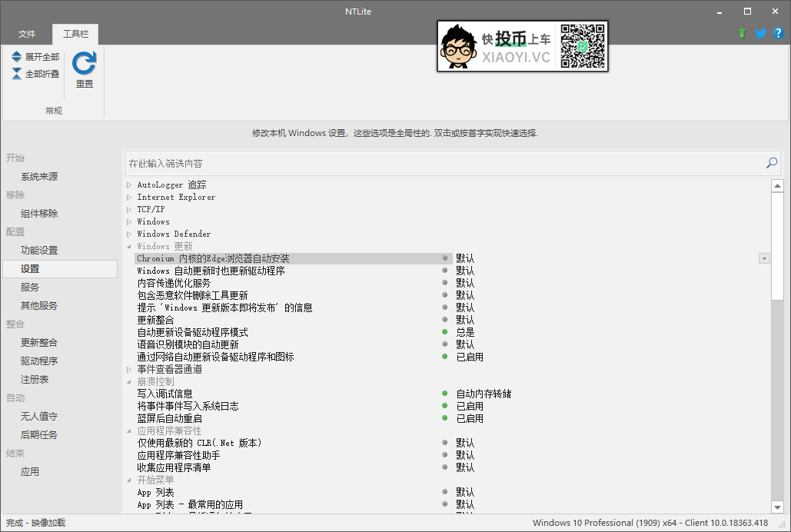Click 应用 (Apply) in the sidebar
Viewport: 791px width, 532px height.
(30, 471)
